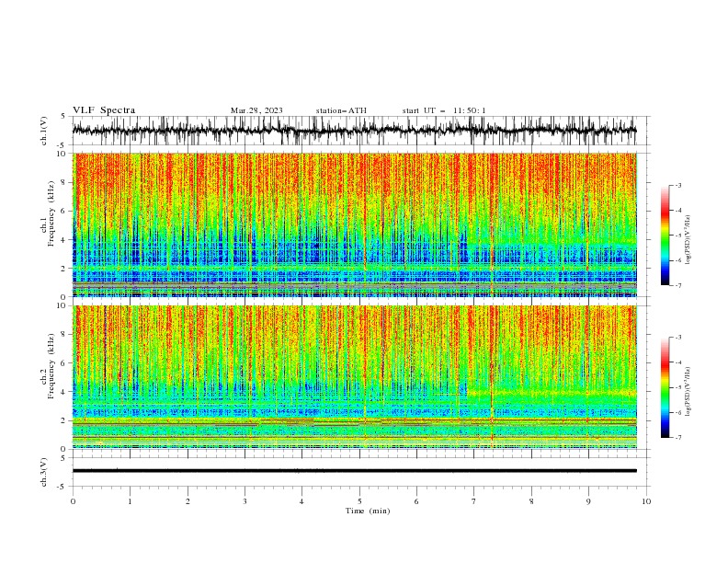
Task: Click the ch.1 voltage waveform trace
Action: [354, 130]
